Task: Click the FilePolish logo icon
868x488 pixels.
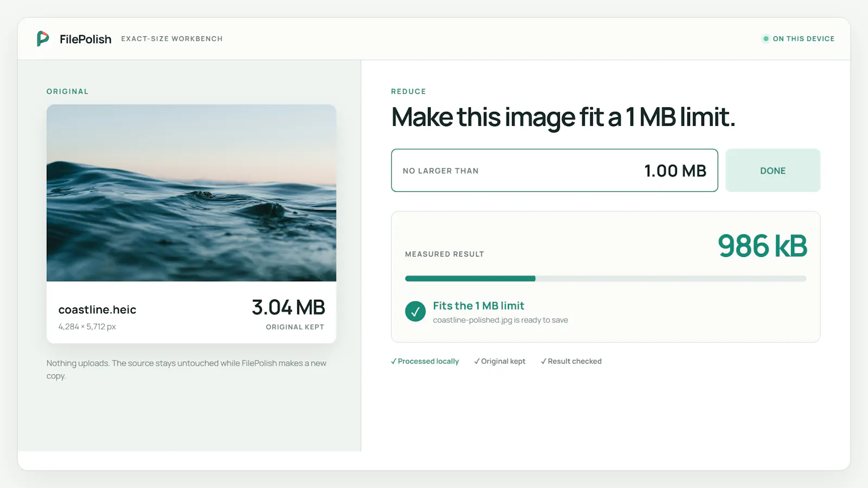Action: [43, 38]
